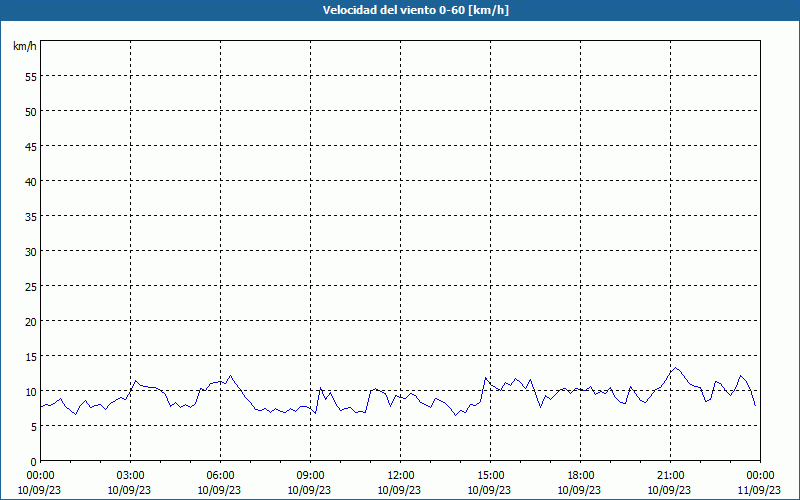
Task: Click the 15 value on the y-axis
Action: point(30,356)
